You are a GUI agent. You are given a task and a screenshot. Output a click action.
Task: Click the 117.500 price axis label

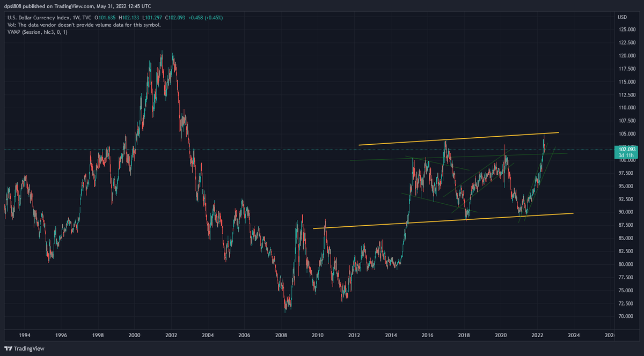[x=627, y=69]
